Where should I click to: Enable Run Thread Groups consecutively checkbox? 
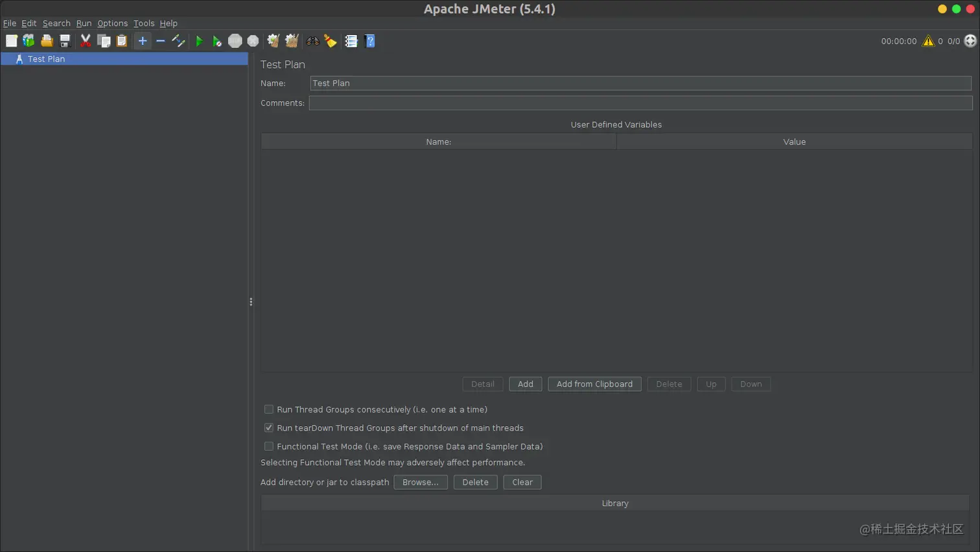(x=269, y=409)
